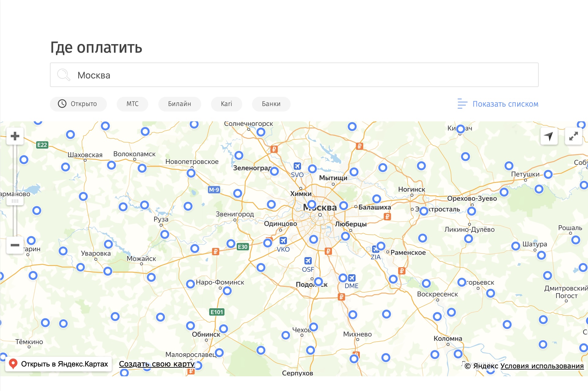Toggle the МТС filter chip
Image resolution: width=588 pixels, height=391 pixels.
[x=132, y=104]
